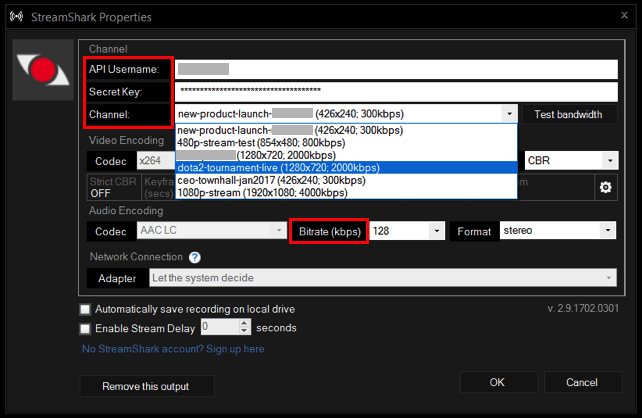Click Remove this output button

(x=147, y=386)
